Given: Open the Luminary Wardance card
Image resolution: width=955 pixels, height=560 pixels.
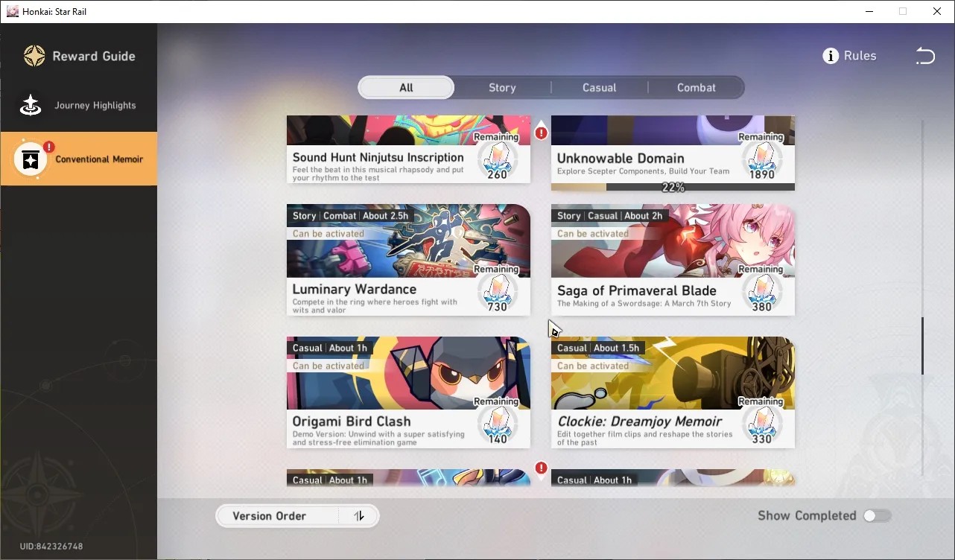Looking at the screenshot, I should coord(408,260).
